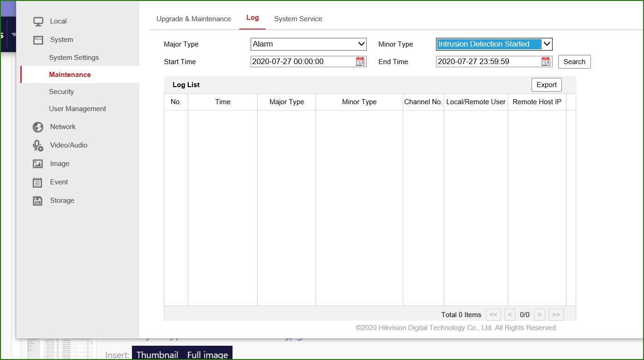Click the Storage floppy disk icon
Image resolution: width=644 pixels, height=360 pixels.
pyautogui.click(x=38, y=201)
